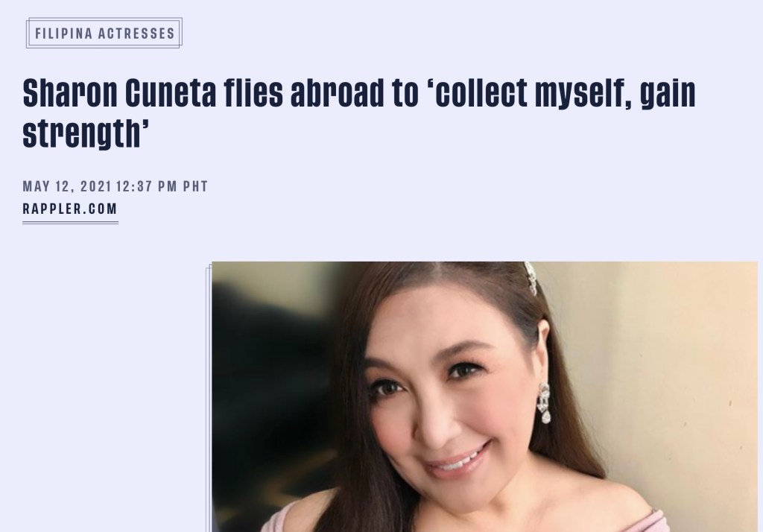This screenshot has height=532, width=763.
Task: Click the word strength' in the headline
Action: coord(86,133)
